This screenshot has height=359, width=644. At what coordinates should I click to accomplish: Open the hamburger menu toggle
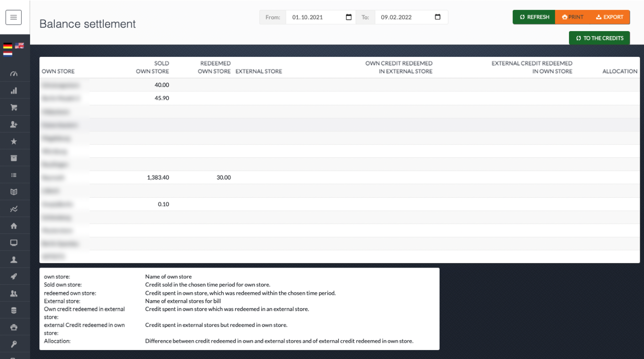point(13,17)
